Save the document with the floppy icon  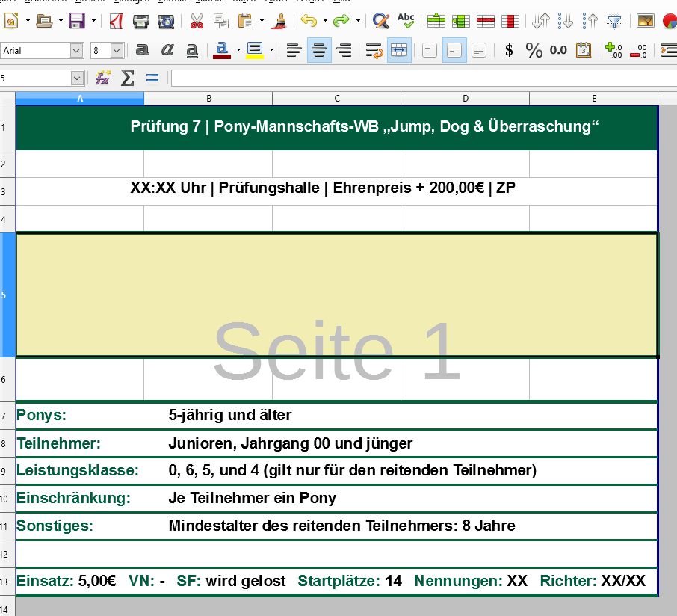[76, 21]
